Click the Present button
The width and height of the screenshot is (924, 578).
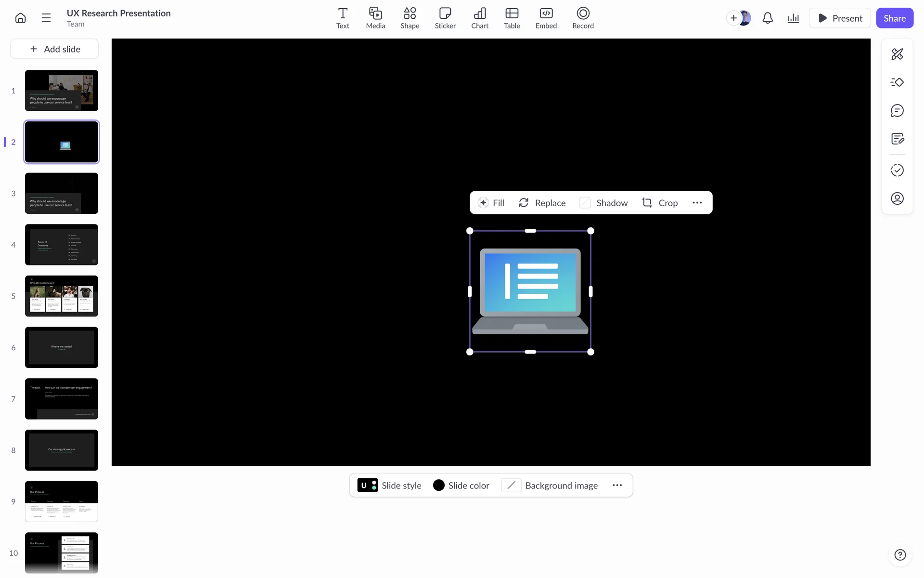click(x=840, y=18)
